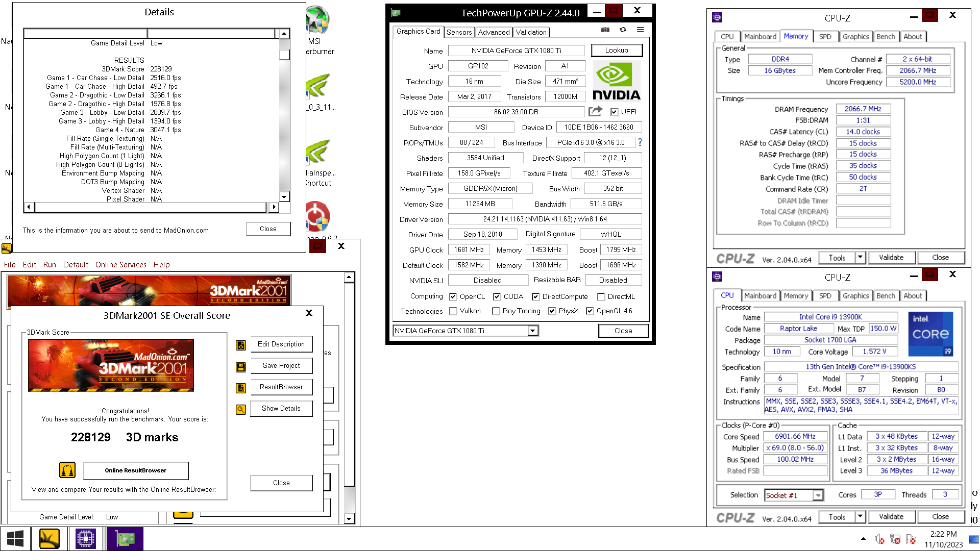Open Bench tab in CPU-Z CPU window
Viewport: 980px width, 551px height.
click(886, 295)
